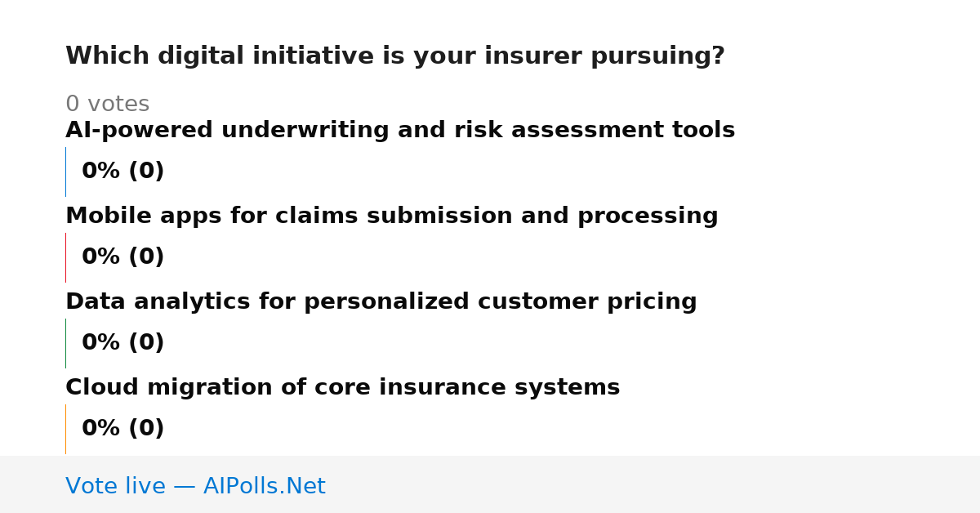Click the green bar under Data analytics option
Screen dimensions: 980x513
tap(65, 343)
